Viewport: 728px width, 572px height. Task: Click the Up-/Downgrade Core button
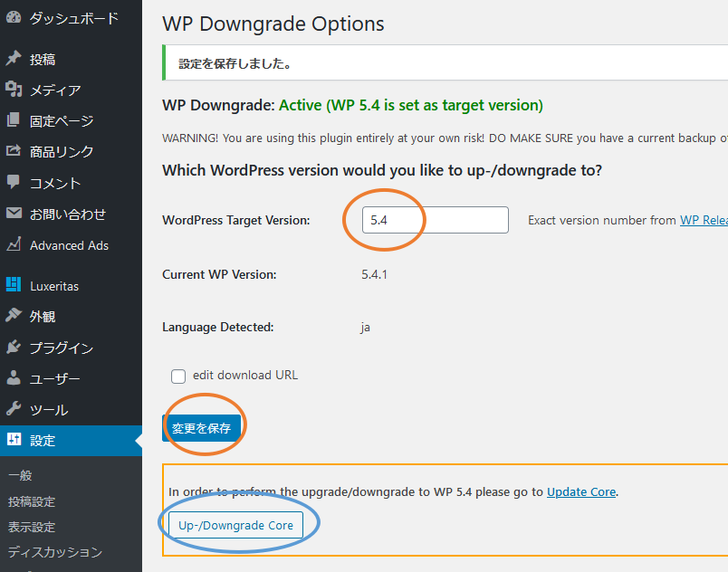(x=235, y=525)
